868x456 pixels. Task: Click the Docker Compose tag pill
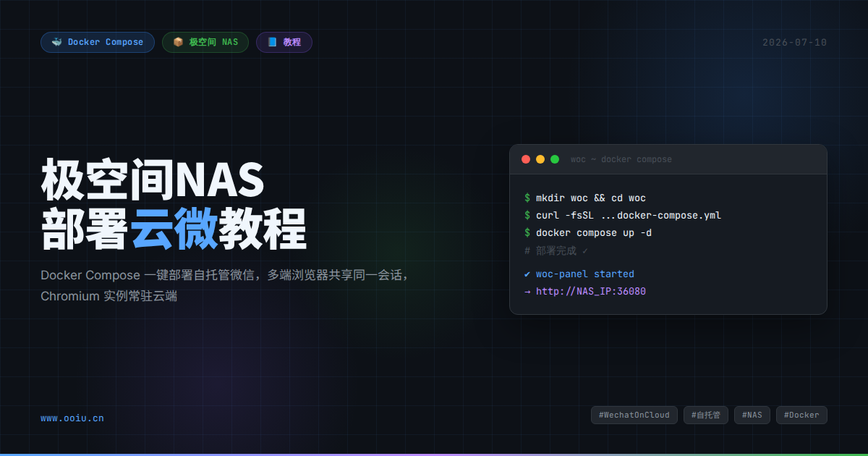[x=98, y=42]
